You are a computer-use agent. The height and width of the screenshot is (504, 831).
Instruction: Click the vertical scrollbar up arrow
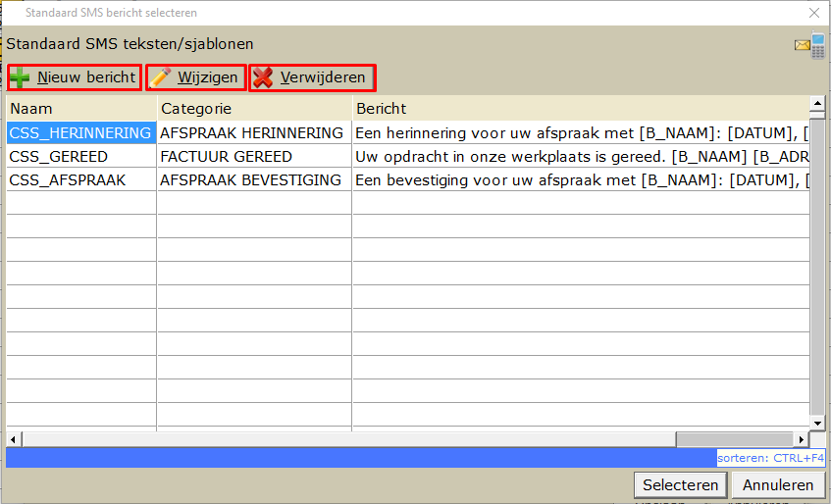817,103
